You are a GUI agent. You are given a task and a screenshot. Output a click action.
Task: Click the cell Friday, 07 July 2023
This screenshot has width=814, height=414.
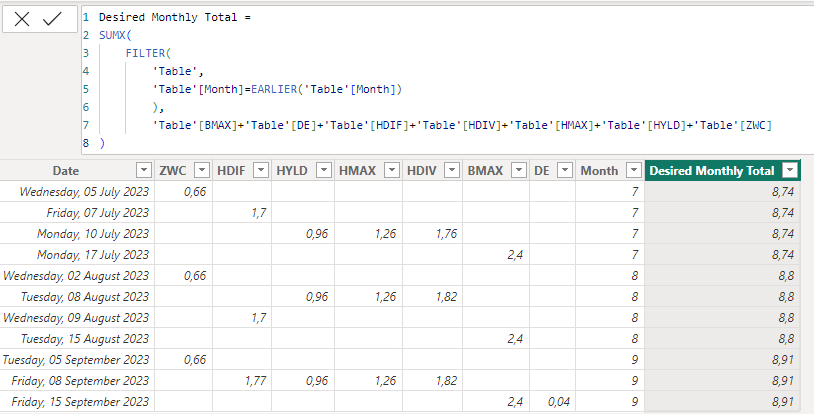point(77,212)
